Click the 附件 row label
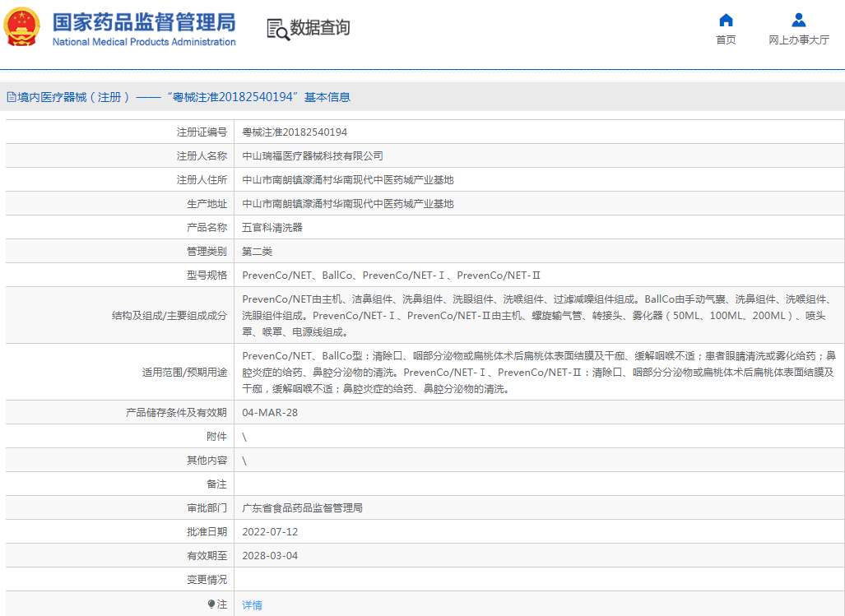This screenshot has width=845, height=616. coord(216,437)
